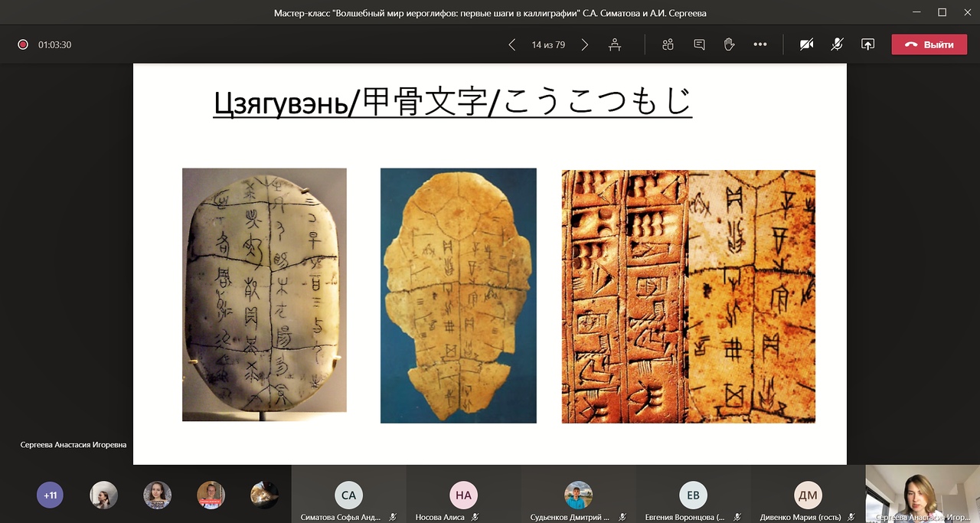Raise your hand
This screenshot has width=980, height=523.
(x=729, y=45)
